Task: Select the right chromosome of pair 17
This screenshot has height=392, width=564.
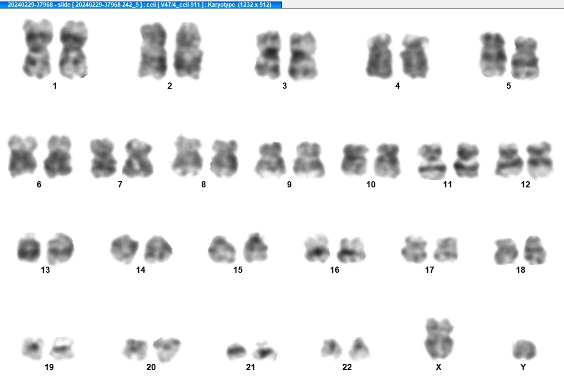Action: coord(446,249)
